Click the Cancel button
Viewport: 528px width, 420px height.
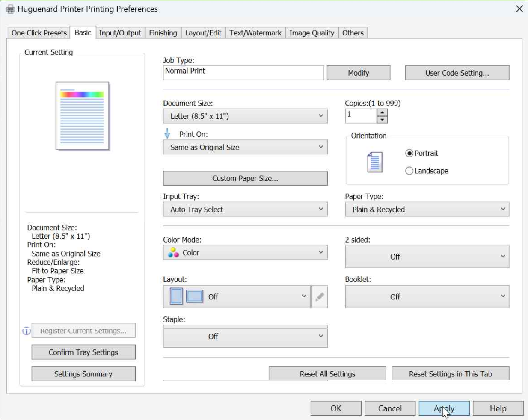(x=390, y=408)
